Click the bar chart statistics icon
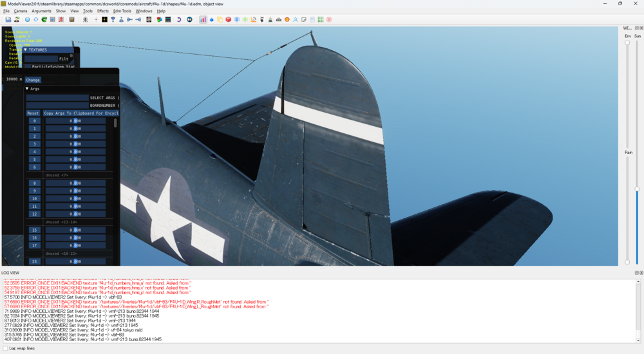This screenshot has width=644, height=354. (203, 19)
